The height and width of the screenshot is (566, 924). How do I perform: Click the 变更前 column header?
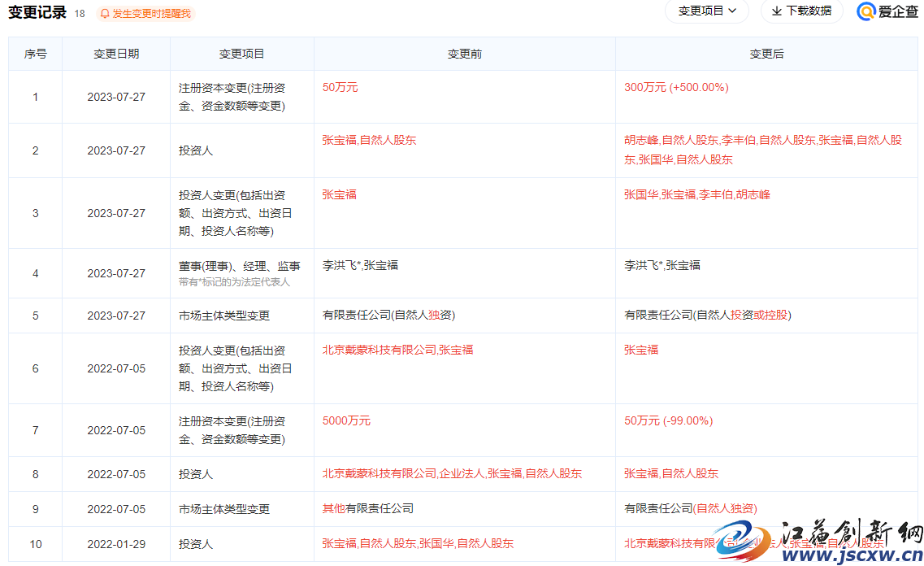(465, 54)
